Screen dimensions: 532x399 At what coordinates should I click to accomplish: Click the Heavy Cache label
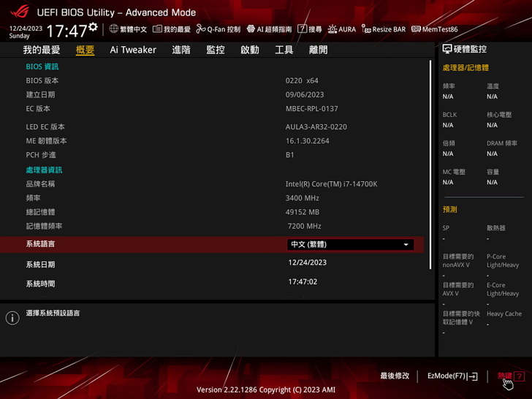(504, 313)
